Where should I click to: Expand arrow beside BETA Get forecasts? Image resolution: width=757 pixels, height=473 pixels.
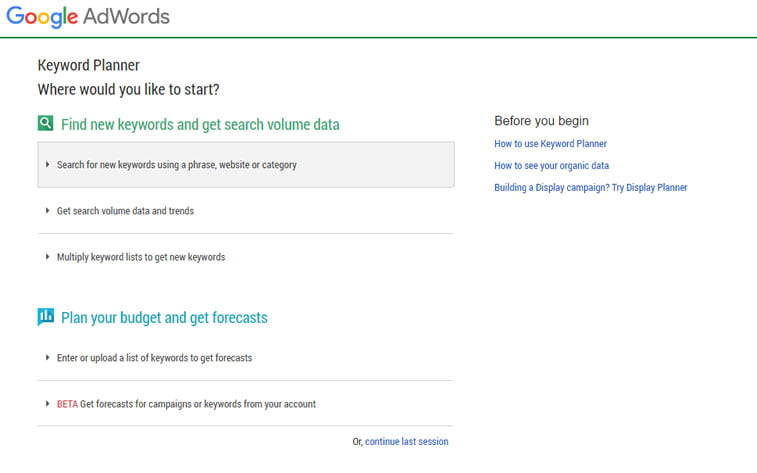click(47, 403)
